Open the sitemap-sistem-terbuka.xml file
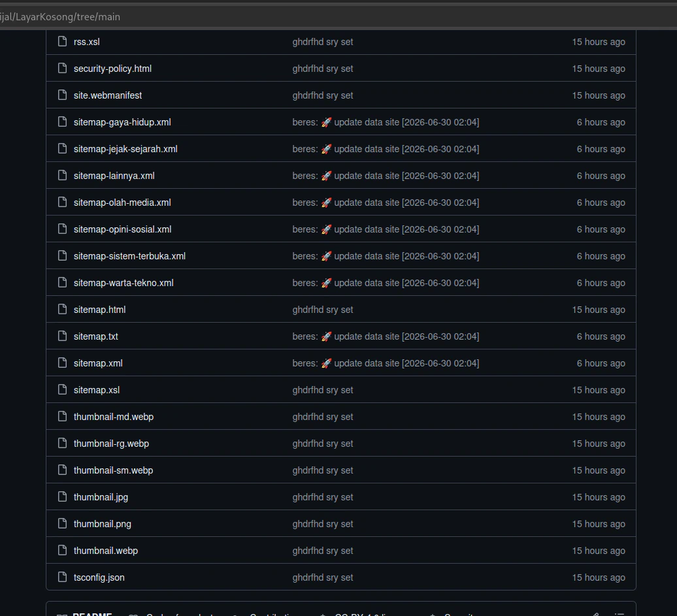677x616 pixels. (129, 256)
